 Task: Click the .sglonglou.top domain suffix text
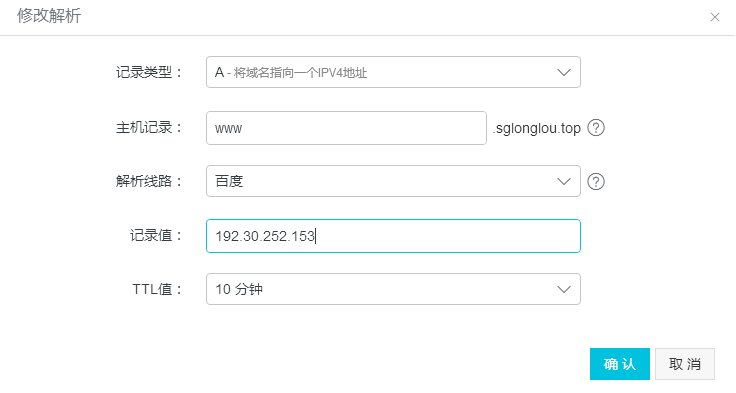(x=537, y=128)
